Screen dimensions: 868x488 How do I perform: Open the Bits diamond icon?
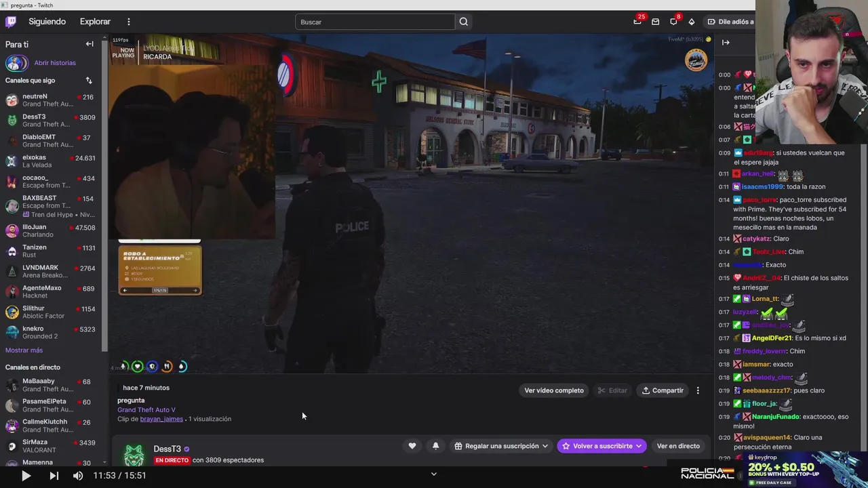point(692,22)
